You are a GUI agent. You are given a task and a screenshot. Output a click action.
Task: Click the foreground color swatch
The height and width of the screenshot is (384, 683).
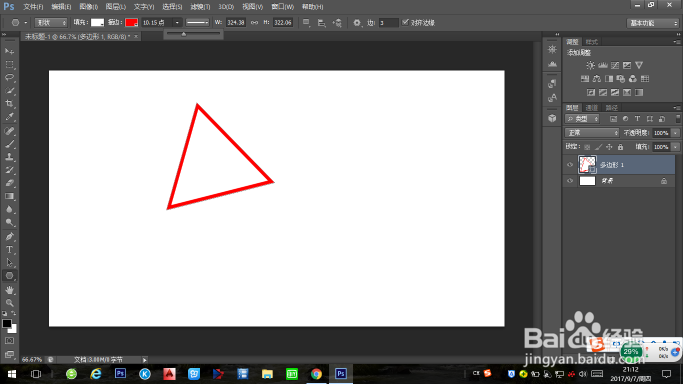(x=7, y=323)
